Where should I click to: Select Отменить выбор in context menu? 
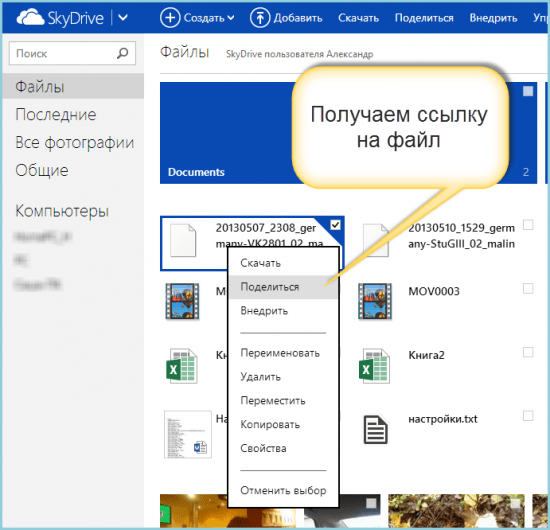coord(283,490)
